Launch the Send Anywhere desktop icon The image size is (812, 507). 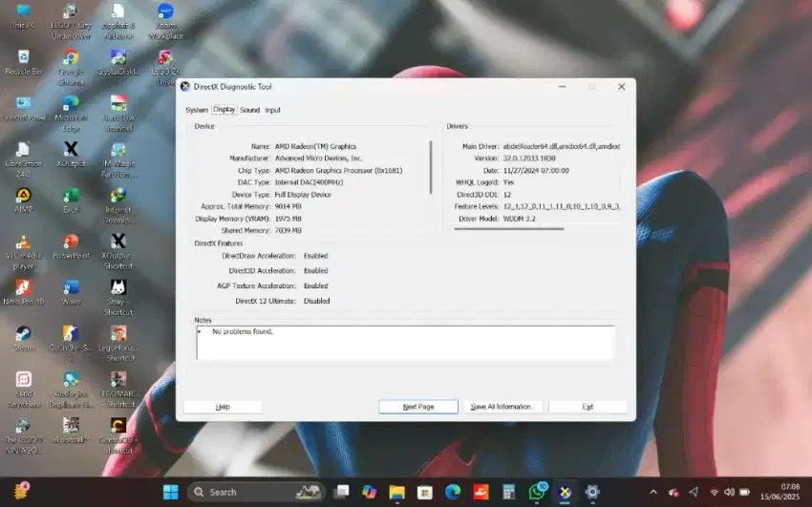[23, 391]
